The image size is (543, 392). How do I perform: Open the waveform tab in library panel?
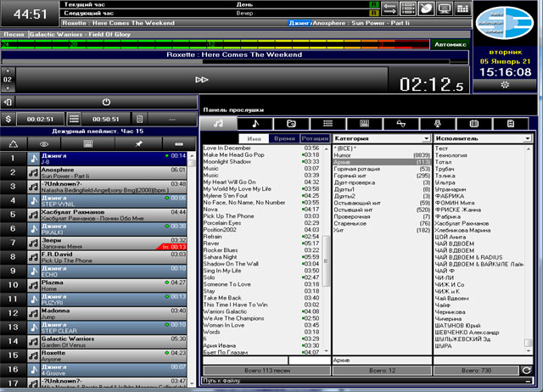[401, 124]
